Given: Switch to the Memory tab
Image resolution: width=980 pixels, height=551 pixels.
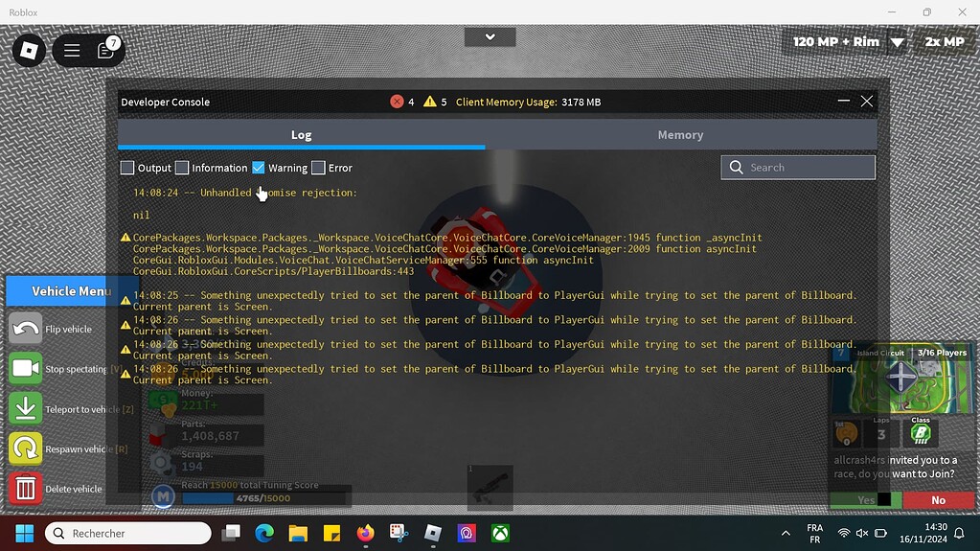Looking at the screenshot, I should coord(680,135).
